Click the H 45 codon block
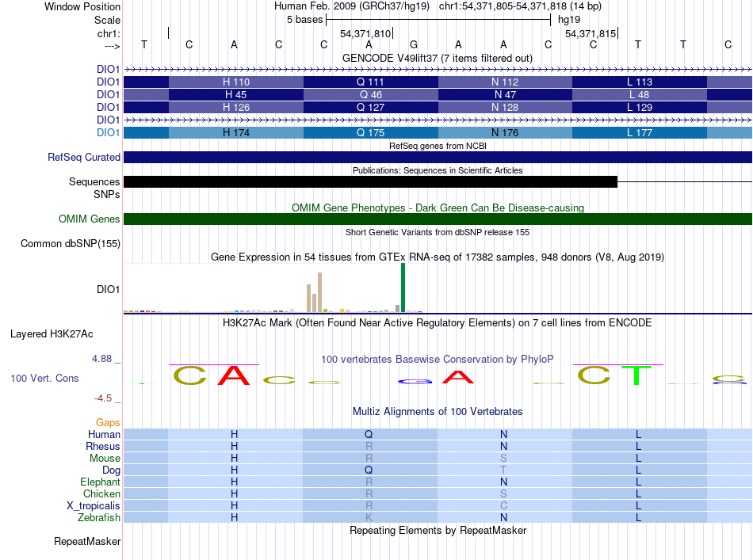Screen dimensions: 753x560 pyautogui.click(x=235, y=94)
